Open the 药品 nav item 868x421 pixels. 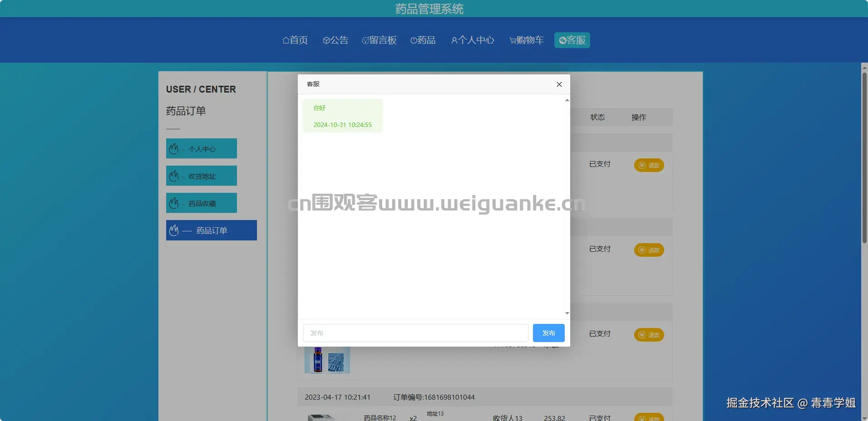(423, 40)
